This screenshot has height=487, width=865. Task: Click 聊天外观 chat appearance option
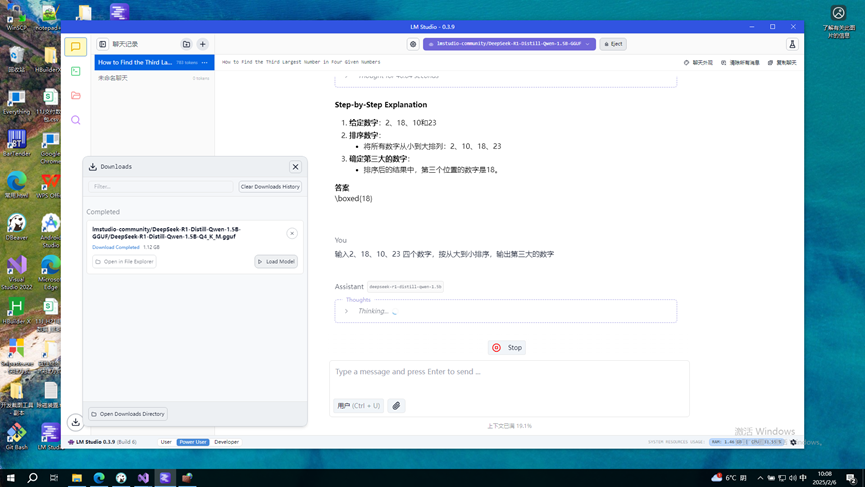pos(698,63)
